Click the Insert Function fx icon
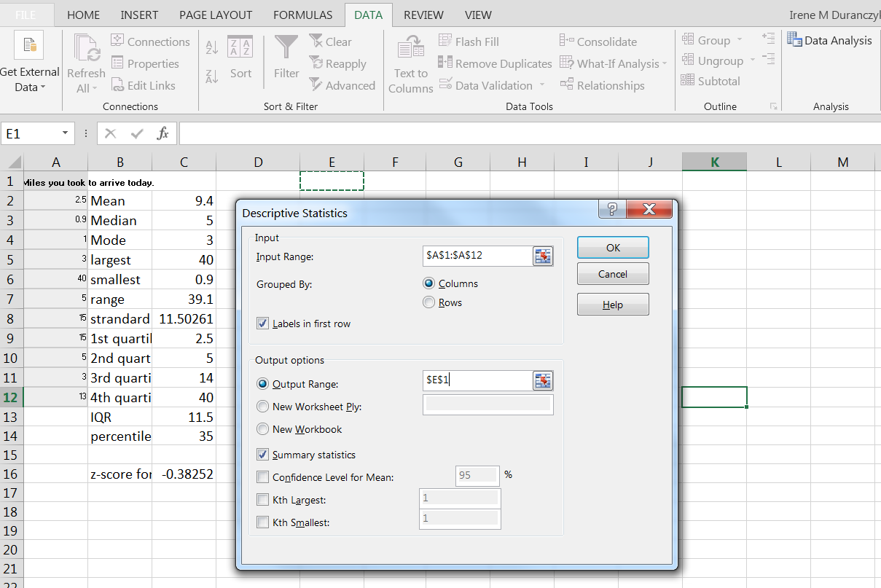 [163, 133]
